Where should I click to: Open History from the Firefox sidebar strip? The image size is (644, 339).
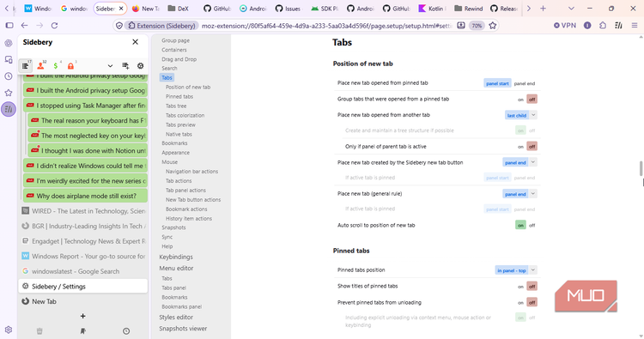(9, 76)
